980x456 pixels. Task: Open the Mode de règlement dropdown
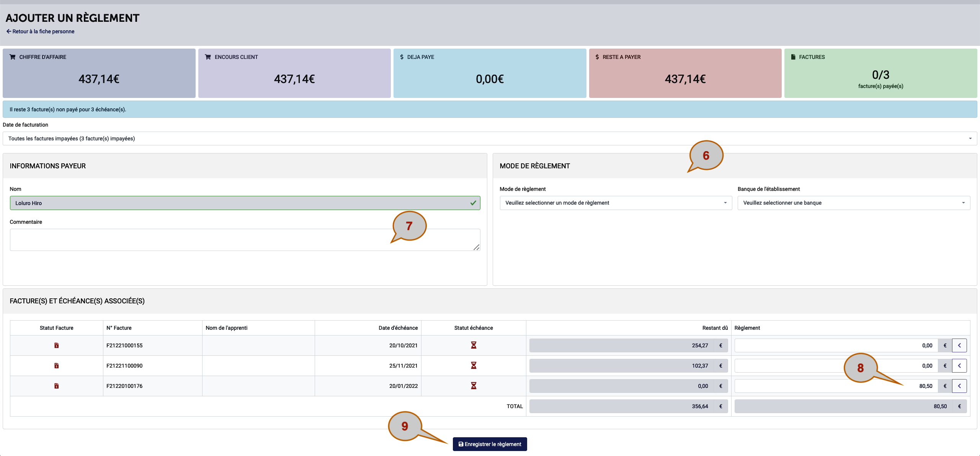(616, 203)
